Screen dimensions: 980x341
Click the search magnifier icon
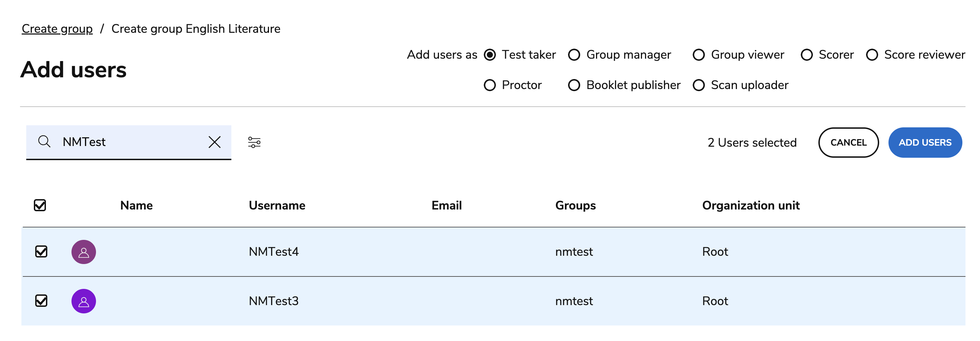point(44,142)
